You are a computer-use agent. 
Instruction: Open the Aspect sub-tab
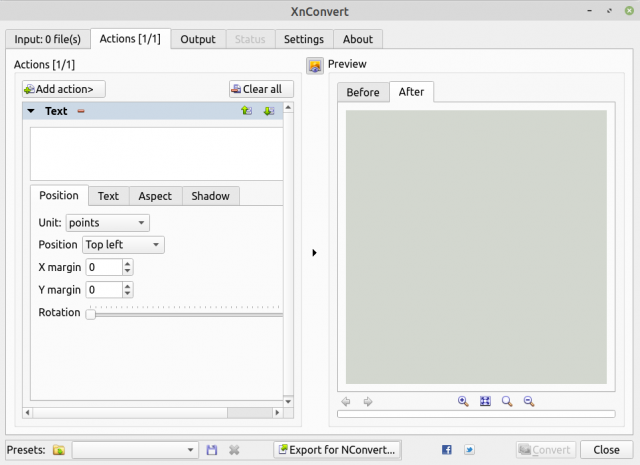(155, 196)
